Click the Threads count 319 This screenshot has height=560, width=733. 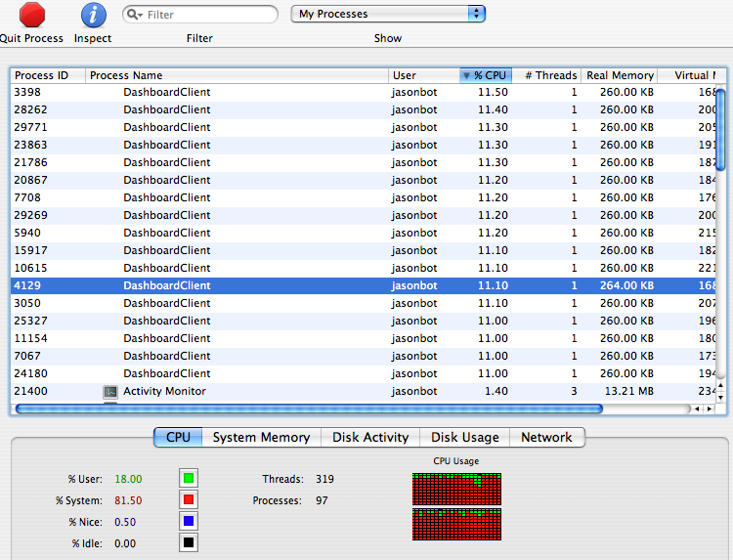click(324, 479)
